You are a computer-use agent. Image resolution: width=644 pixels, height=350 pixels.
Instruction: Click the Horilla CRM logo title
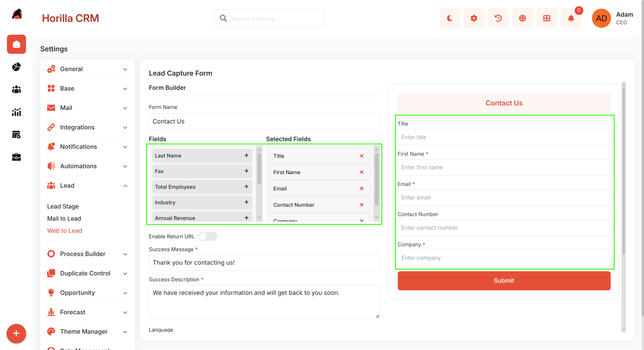pos(70,18)
